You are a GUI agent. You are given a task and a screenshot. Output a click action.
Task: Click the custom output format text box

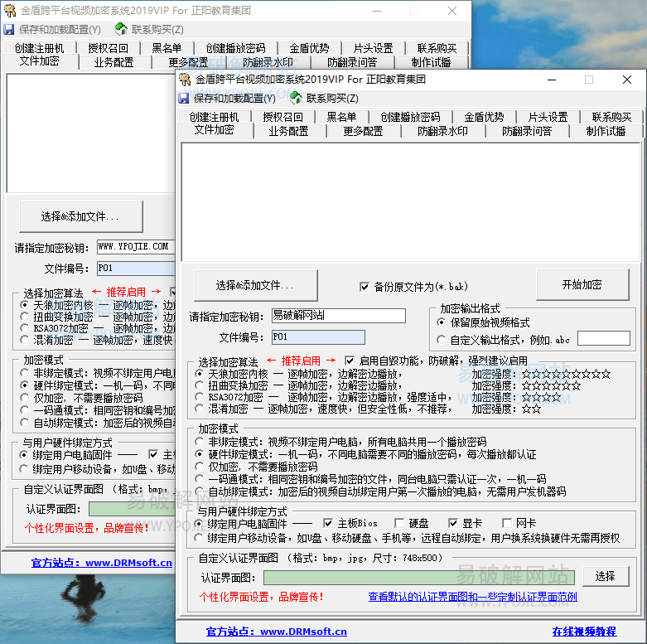[x=604, y=338]
